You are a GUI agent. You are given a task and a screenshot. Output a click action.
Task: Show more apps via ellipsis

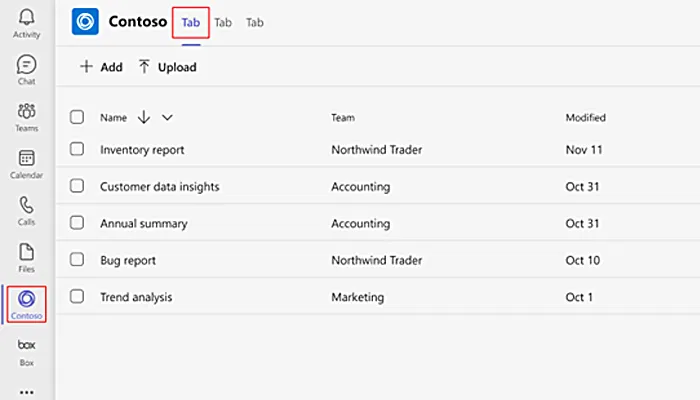point(27,390)
